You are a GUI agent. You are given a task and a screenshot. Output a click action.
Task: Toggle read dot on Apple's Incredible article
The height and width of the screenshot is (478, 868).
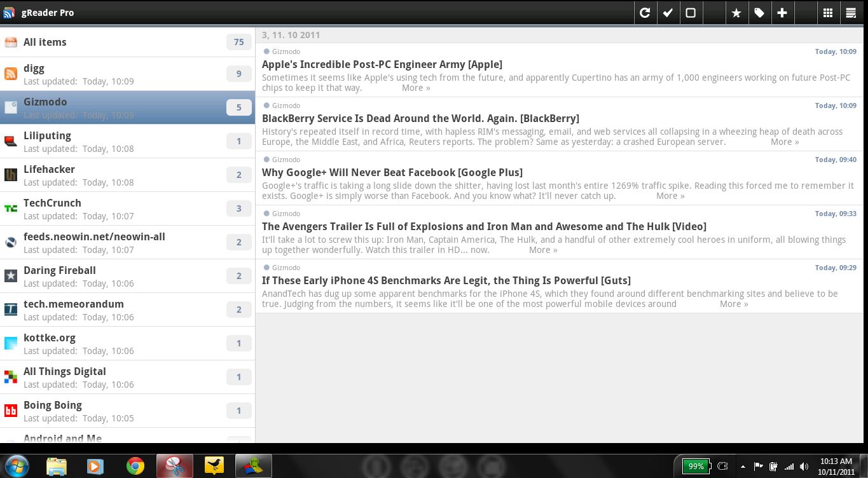[266, 51]
